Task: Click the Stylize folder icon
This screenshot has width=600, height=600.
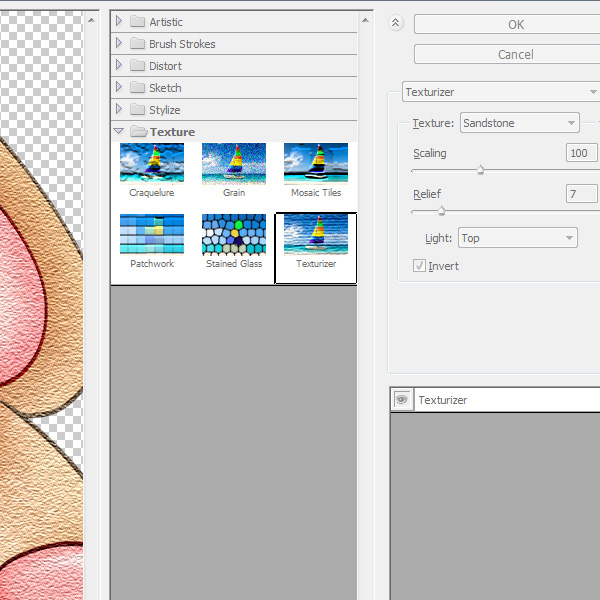Action: tap(137, 109)
